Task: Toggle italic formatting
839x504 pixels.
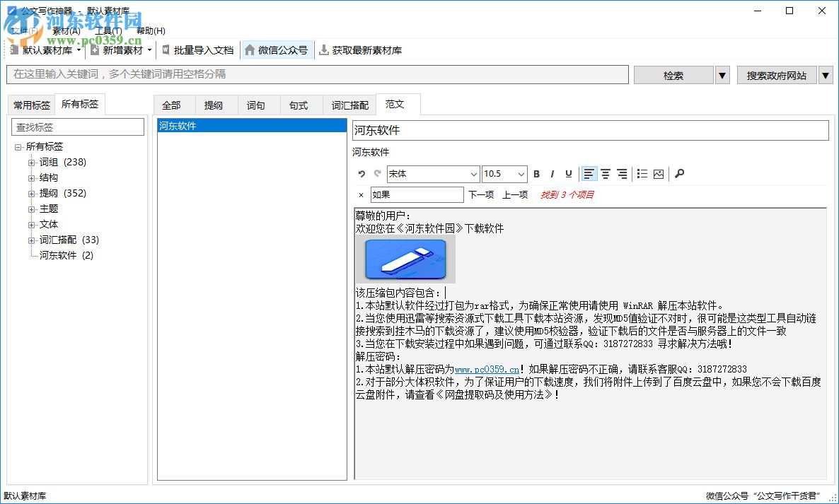Action: click(x=552, y=174)
